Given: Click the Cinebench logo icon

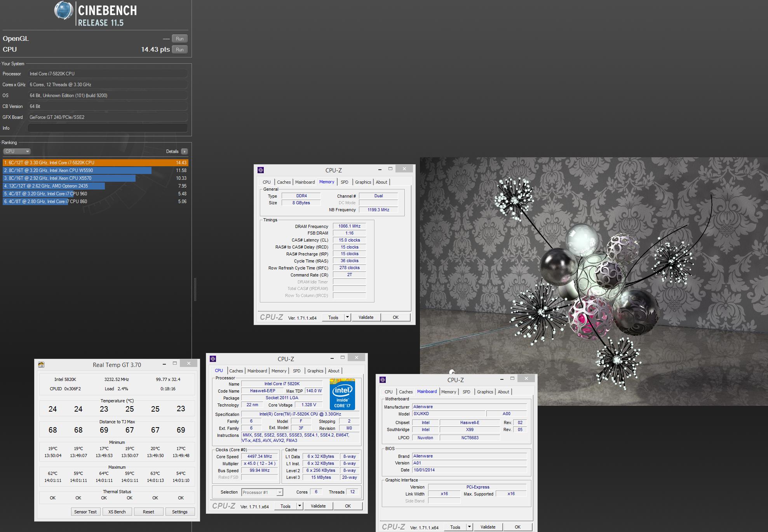Looking at the screenshot, I should tap(64, 10).
